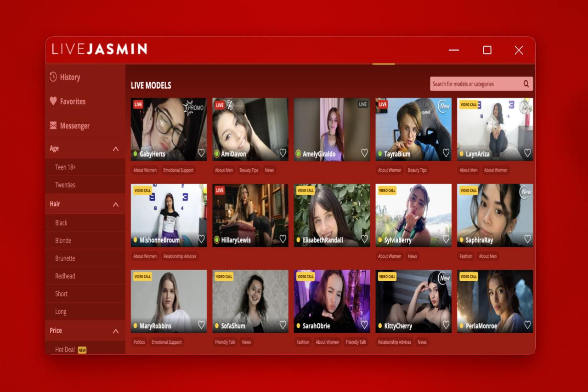Click Fashion tag under SaphiraRay
Screen dimensions: 588x392
point(466,256)
